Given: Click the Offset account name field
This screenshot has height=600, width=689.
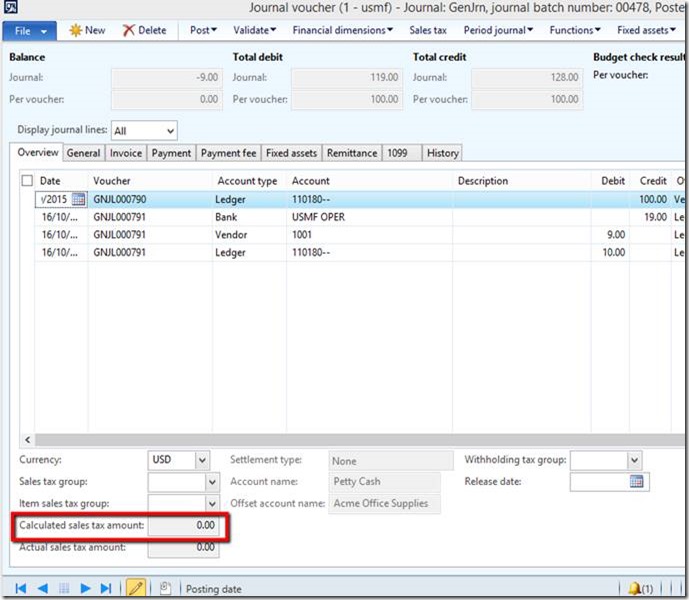Looking at the screenshot, I should (x=384, y=504).
